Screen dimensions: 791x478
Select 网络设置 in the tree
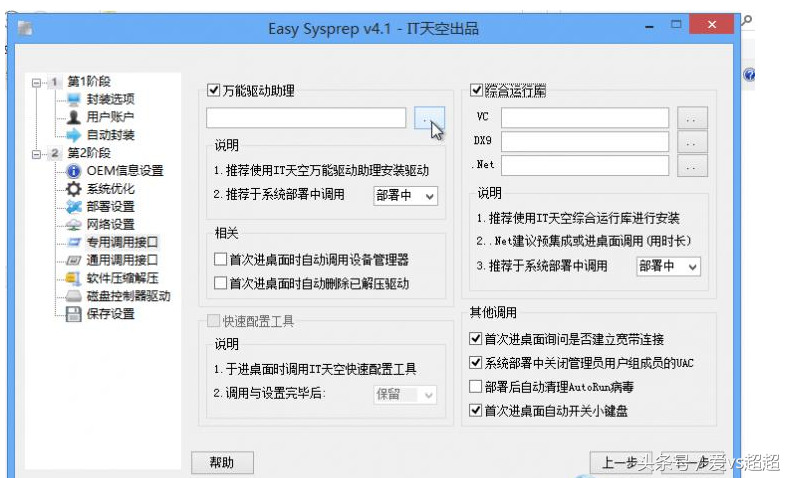point(110,224)
